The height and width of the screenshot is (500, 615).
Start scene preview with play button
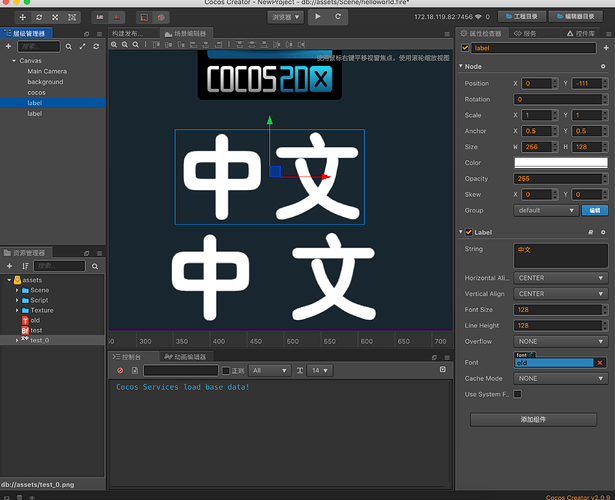318,16
